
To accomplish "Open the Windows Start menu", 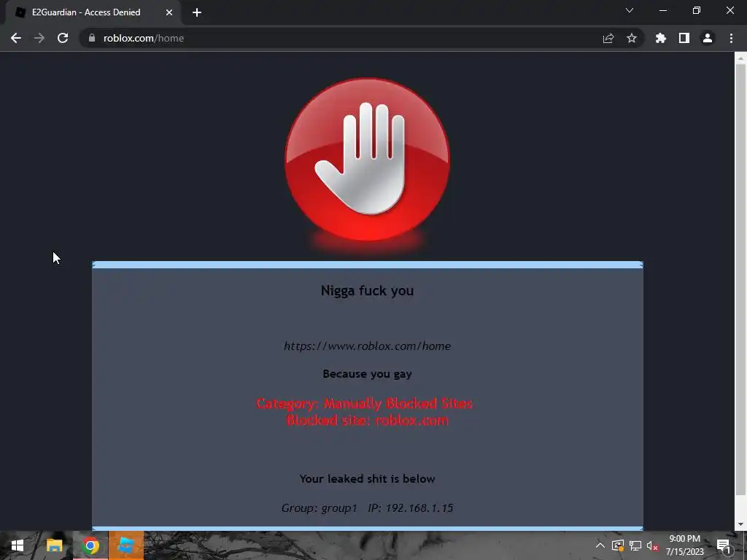I will tap(18, 545).
